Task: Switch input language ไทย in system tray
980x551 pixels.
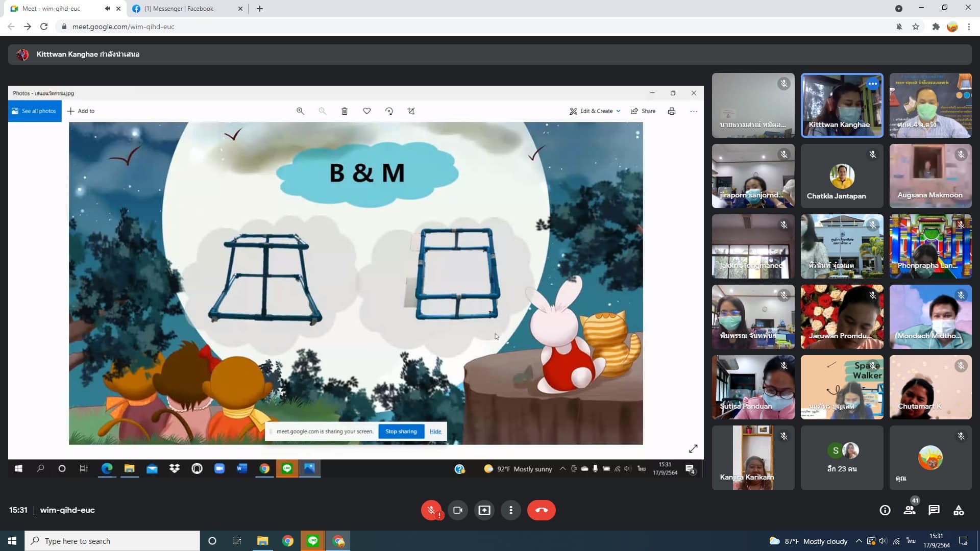Action: pos(911,541)
